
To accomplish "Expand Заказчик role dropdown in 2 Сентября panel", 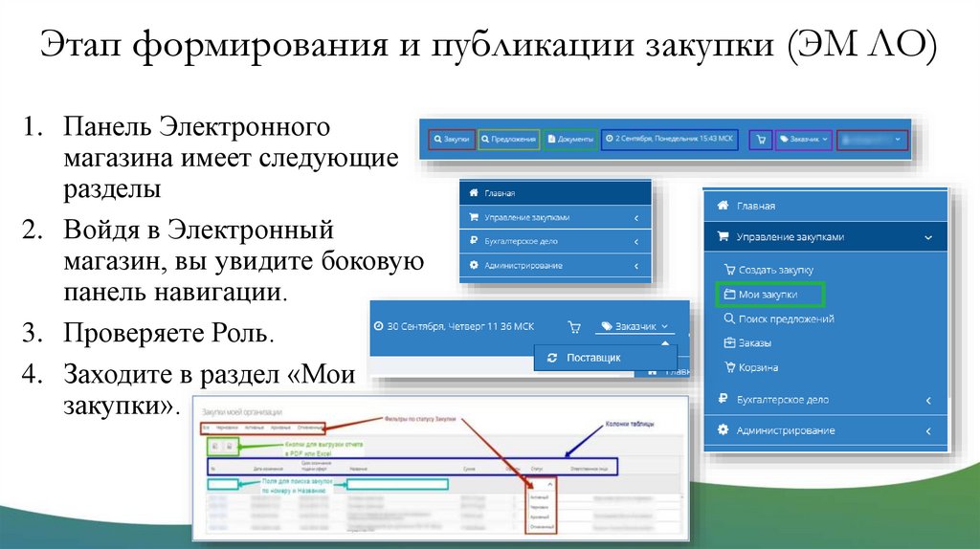I will [804, 140].
